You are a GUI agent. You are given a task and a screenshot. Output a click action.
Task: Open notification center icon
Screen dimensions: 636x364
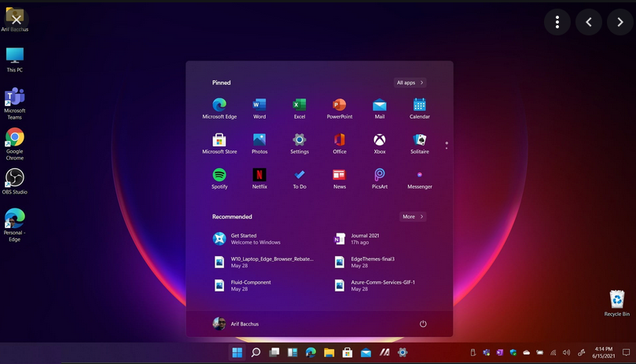point(627,353)
